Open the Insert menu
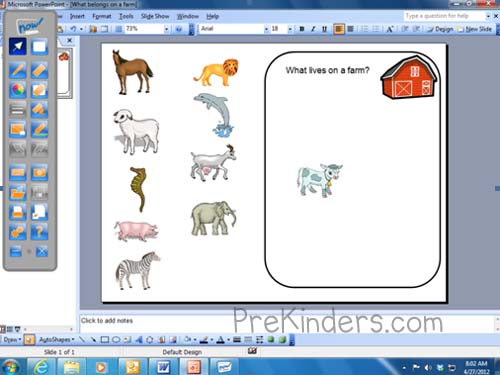 77,16
